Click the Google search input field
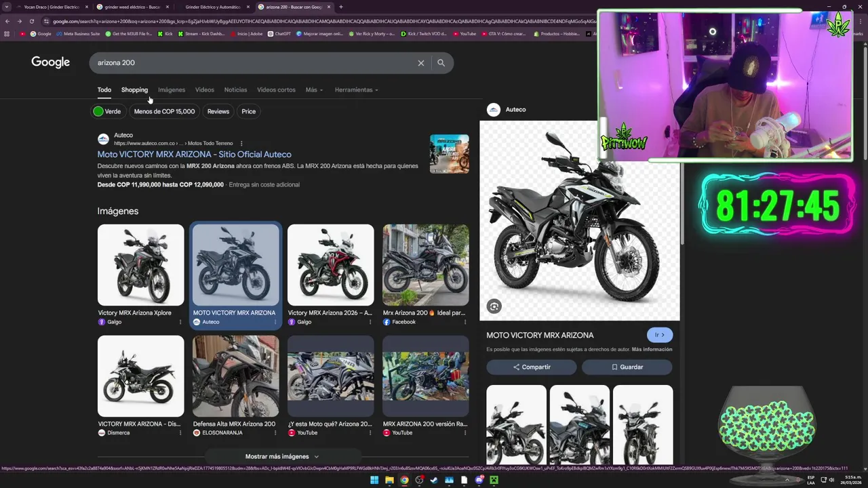868x488 pixels. (x=254, y=63)
